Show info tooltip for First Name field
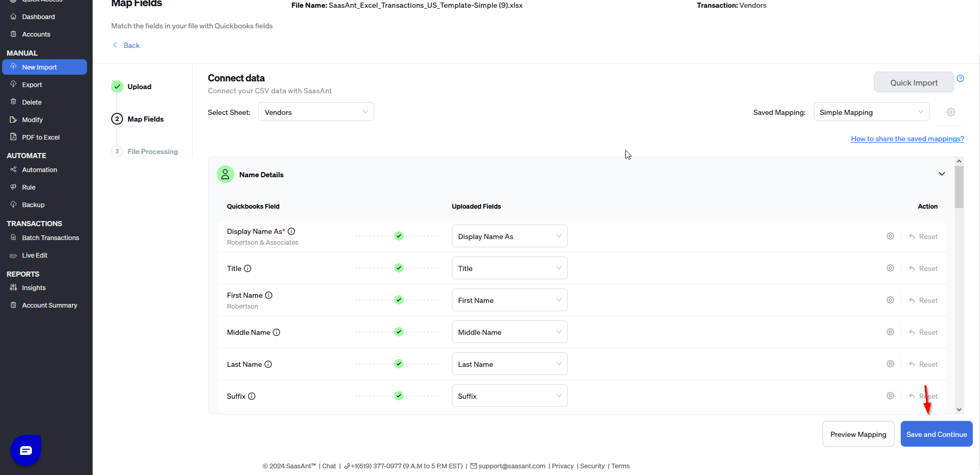 point(269,295)
